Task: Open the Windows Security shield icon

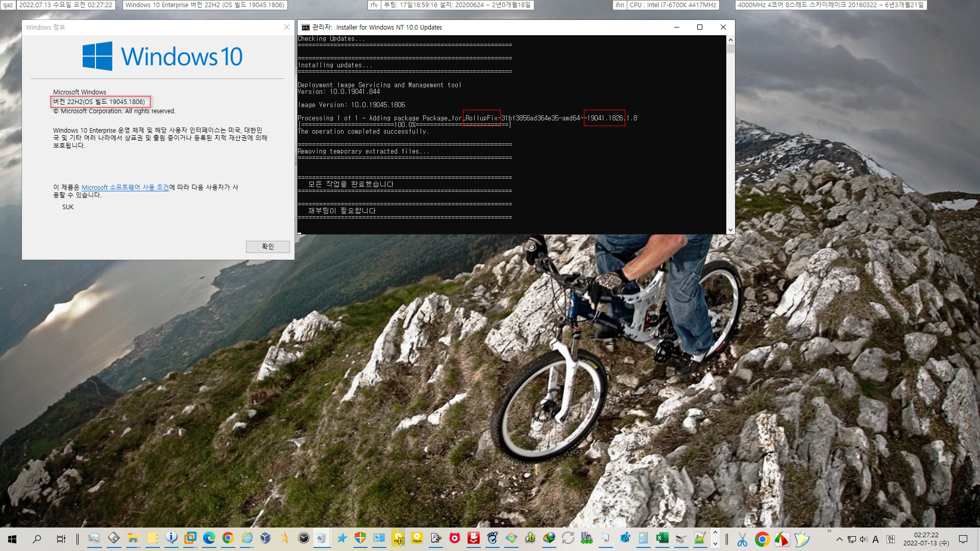Action: click(360, 538)
